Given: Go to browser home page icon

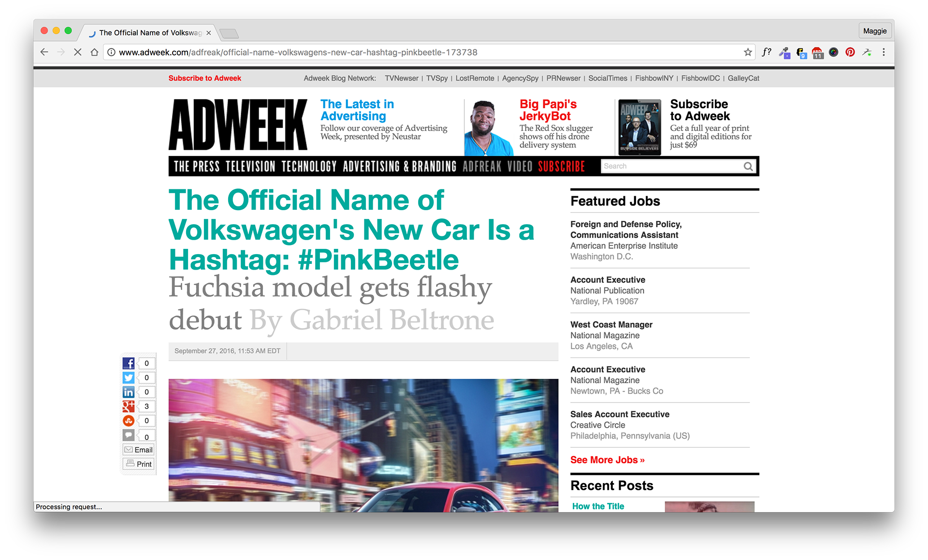Looking at the screenshot, I should pos(94,52).
